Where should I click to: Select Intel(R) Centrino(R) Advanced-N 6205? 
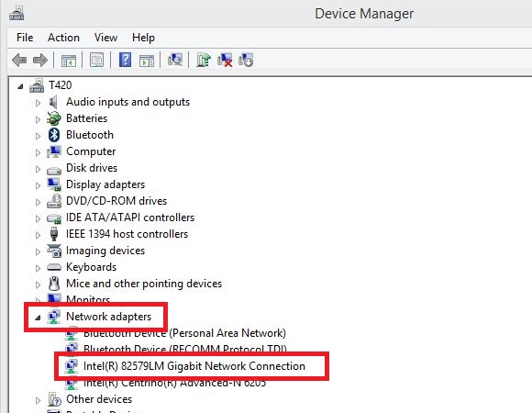tap(174, 383)
